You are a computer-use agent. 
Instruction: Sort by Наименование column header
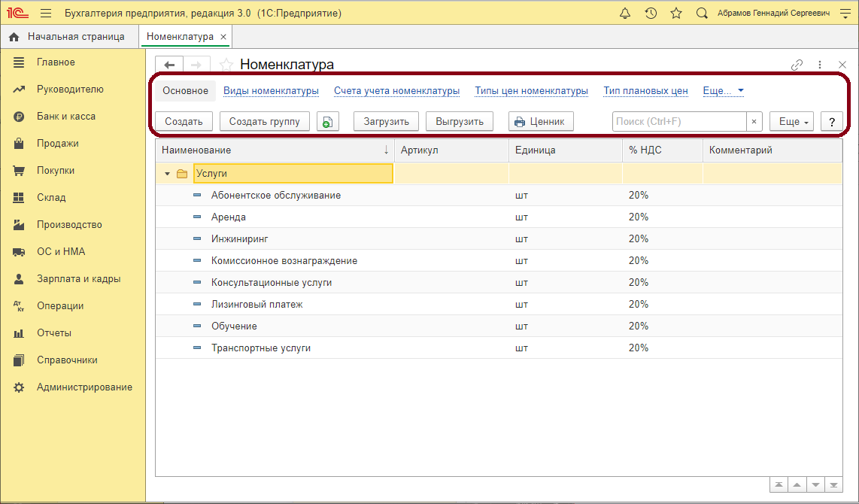tap(196, 150)
